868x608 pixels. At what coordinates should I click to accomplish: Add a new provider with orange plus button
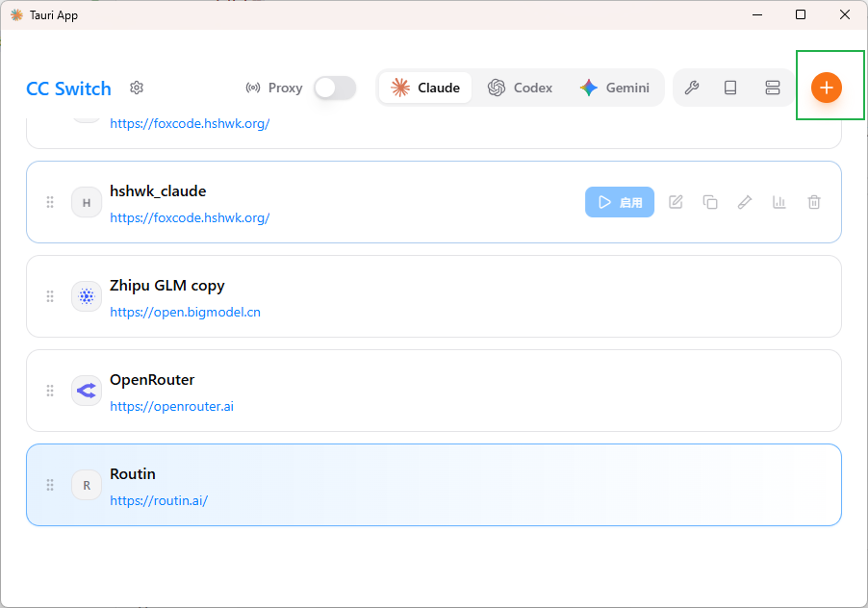coord(827,88)
